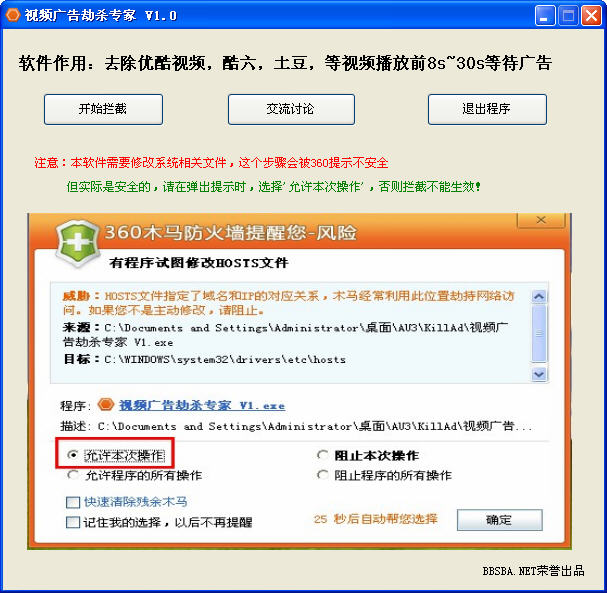Click scroll down arrow in threat details
Screen dimensions: 607x593
click(539, 374)
